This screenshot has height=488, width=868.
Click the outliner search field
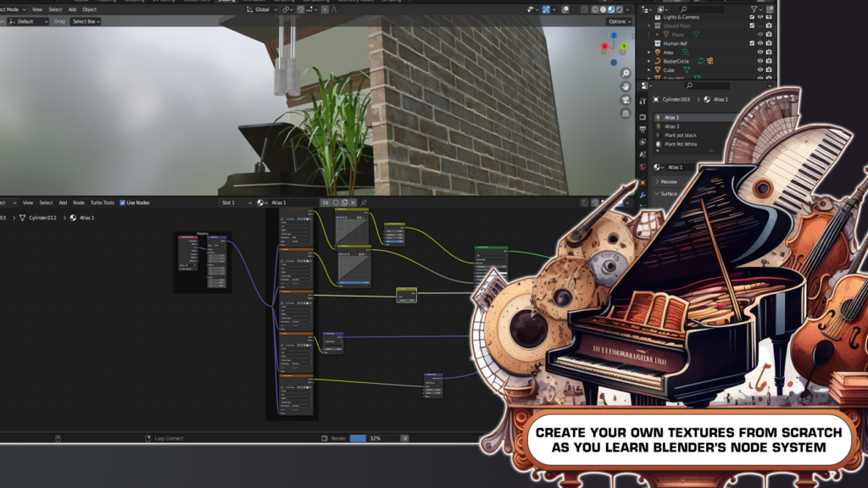tap(702, 9)
